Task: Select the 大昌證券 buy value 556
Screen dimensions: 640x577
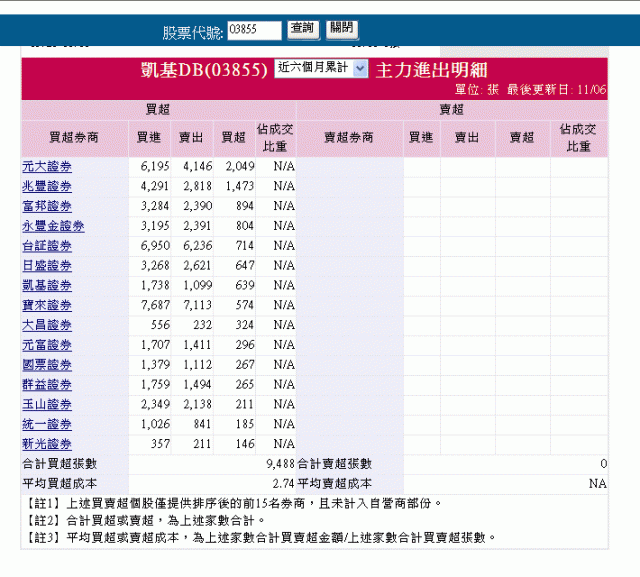Action: click(160, 325)
